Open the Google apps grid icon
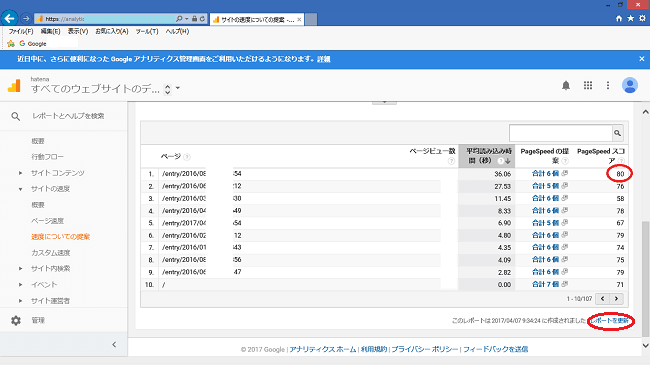The image size is (650, 365). coord(588,85)
